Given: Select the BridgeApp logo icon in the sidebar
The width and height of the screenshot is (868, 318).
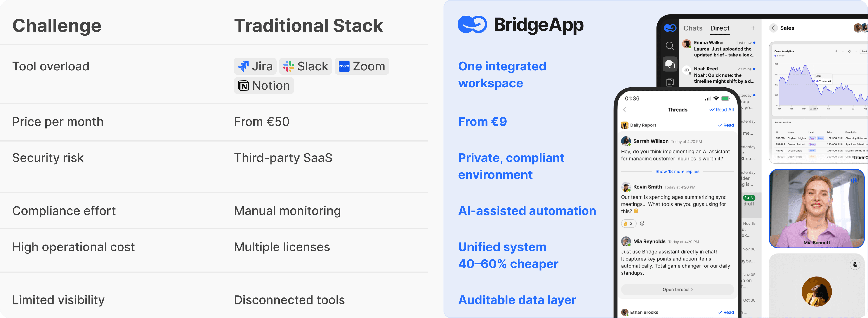Looking at the screenshot, I should 670,28.
